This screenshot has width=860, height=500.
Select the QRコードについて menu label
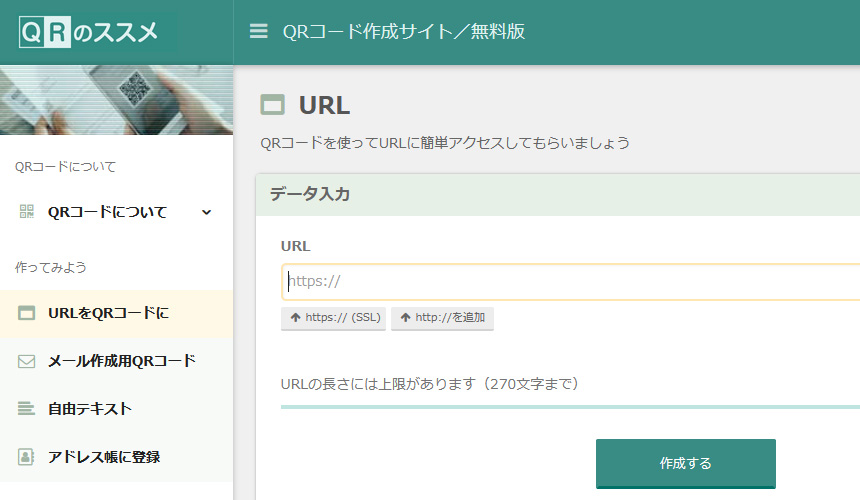tap(107, 212)
